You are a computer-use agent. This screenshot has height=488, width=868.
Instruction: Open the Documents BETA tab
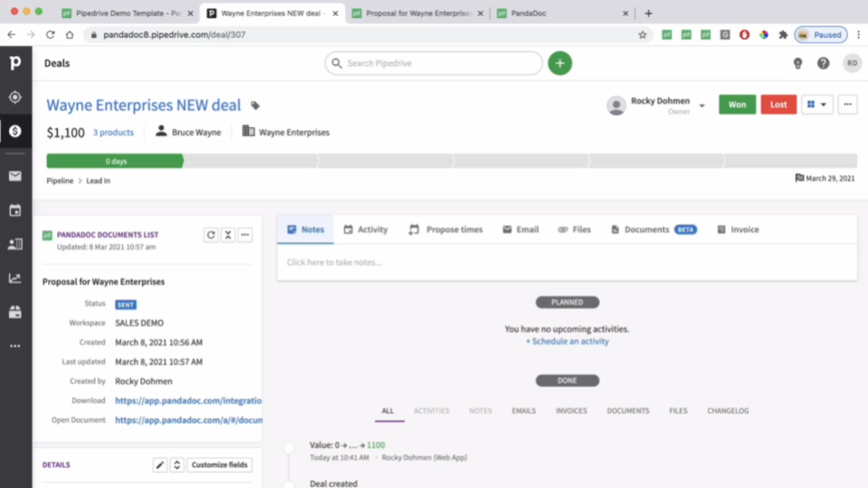(x=654, y=229)
